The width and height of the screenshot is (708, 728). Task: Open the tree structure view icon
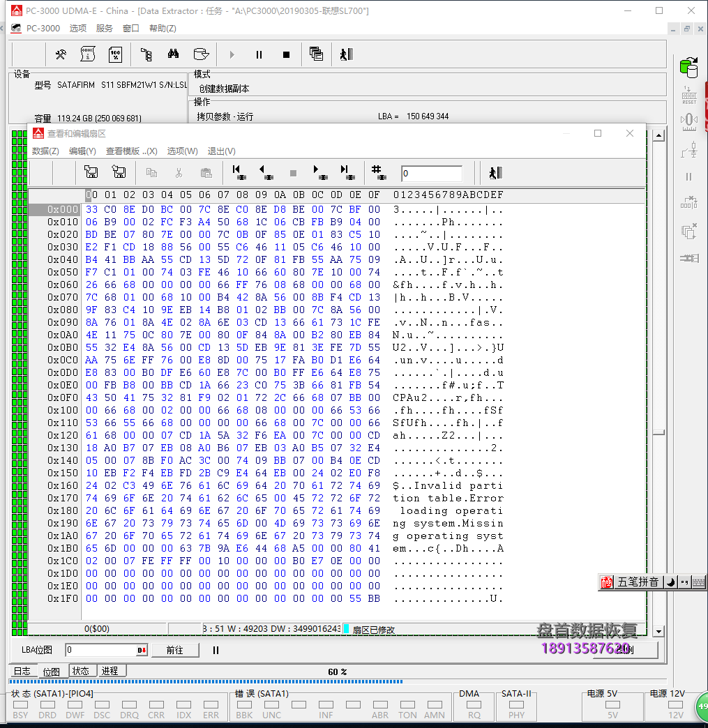(x=146, y=54)
